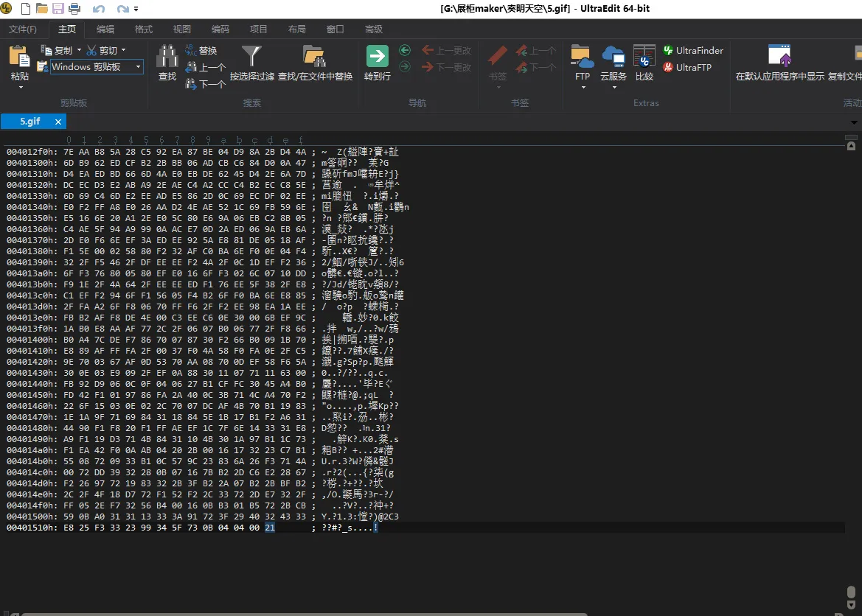
Task: Expand the FTP dropdown arrow
Action: coord(583,87)
